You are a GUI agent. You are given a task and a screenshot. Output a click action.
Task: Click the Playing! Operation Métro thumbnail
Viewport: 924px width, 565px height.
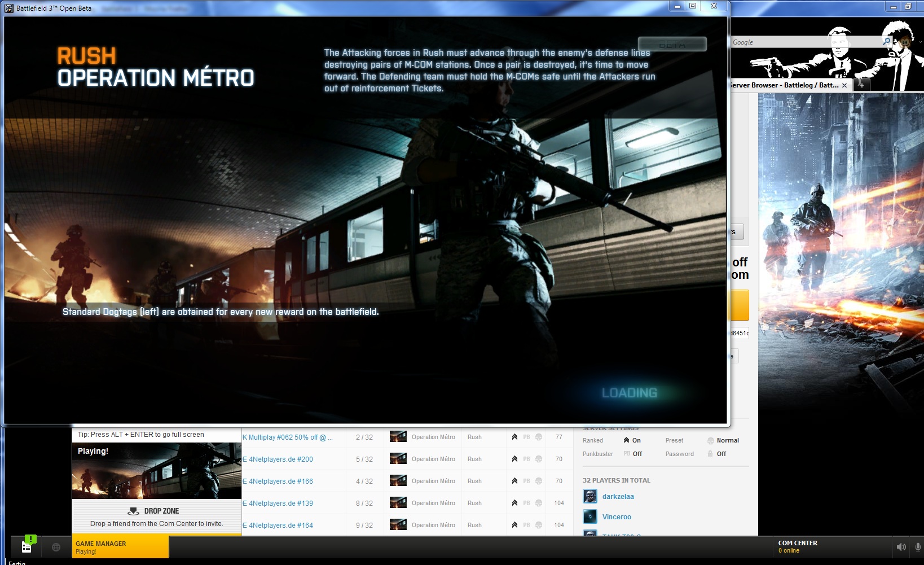[157, 471]
